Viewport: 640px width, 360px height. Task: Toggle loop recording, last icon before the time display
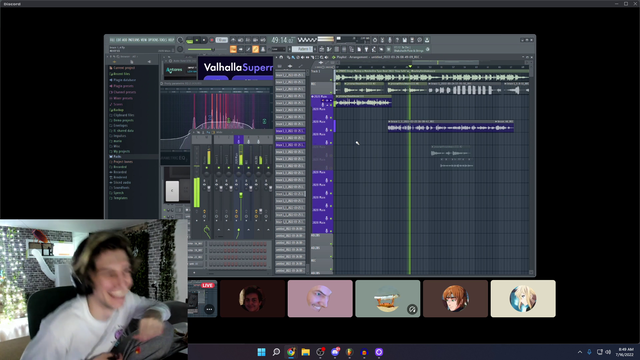point(262,40)
